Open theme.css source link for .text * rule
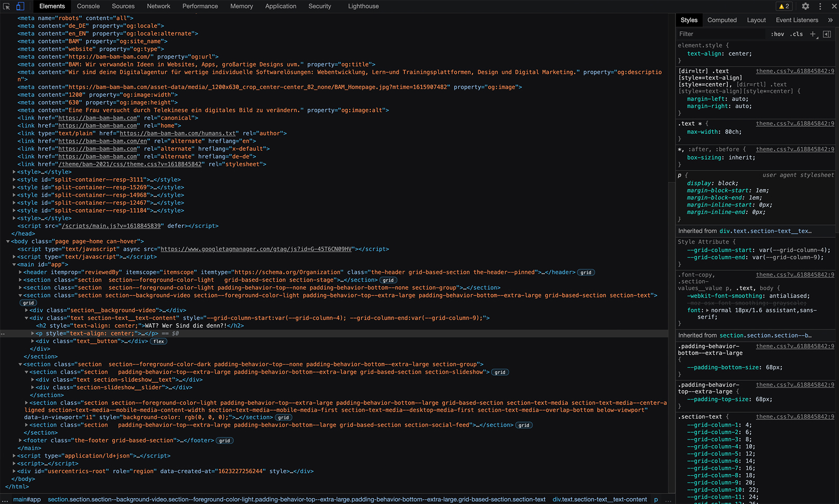Screen dimensions: 839x504 795,124
